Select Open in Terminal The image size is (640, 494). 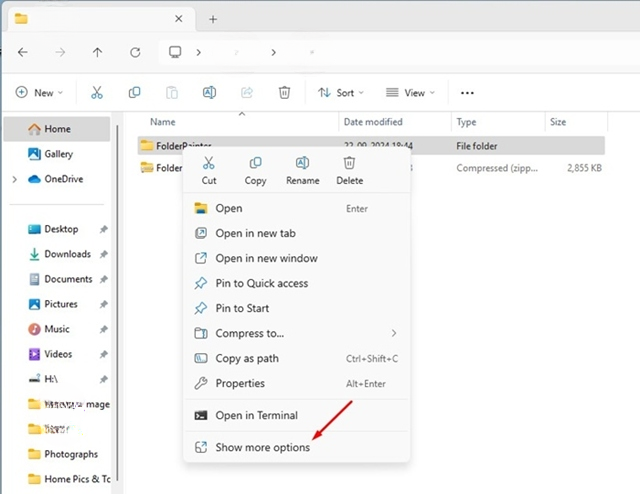297,415
